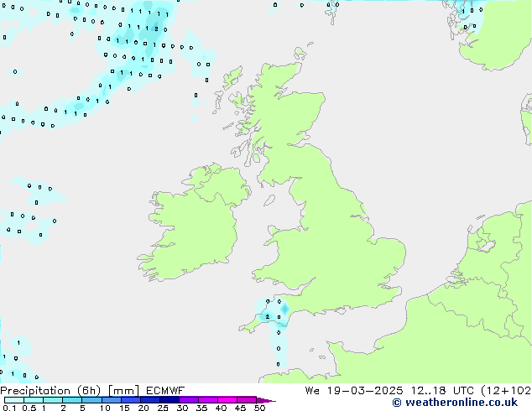Pick the 15–20 mm legend swatch

point(131,400)
